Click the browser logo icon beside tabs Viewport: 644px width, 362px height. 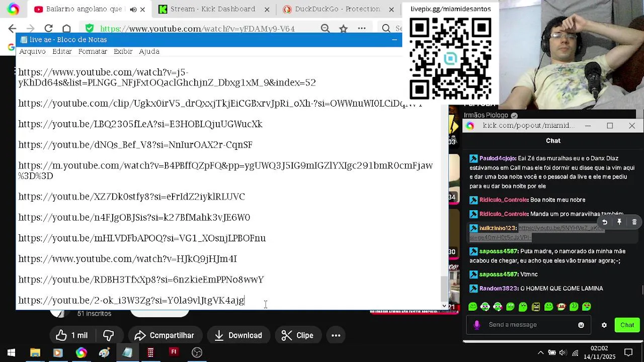click(14, 9)
